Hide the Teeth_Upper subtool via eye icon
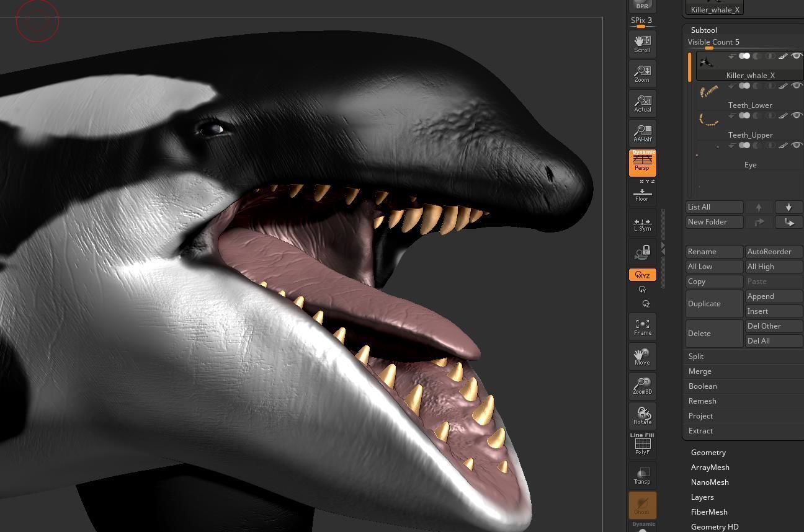 (797, 116)
